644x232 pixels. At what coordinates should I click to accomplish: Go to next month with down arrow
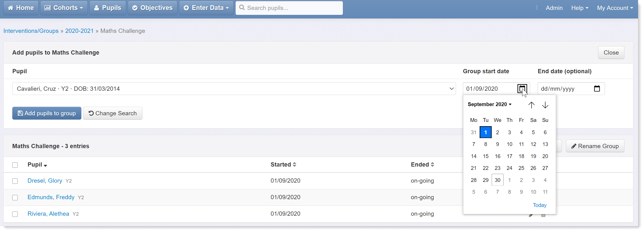click(x=545, y=105)
